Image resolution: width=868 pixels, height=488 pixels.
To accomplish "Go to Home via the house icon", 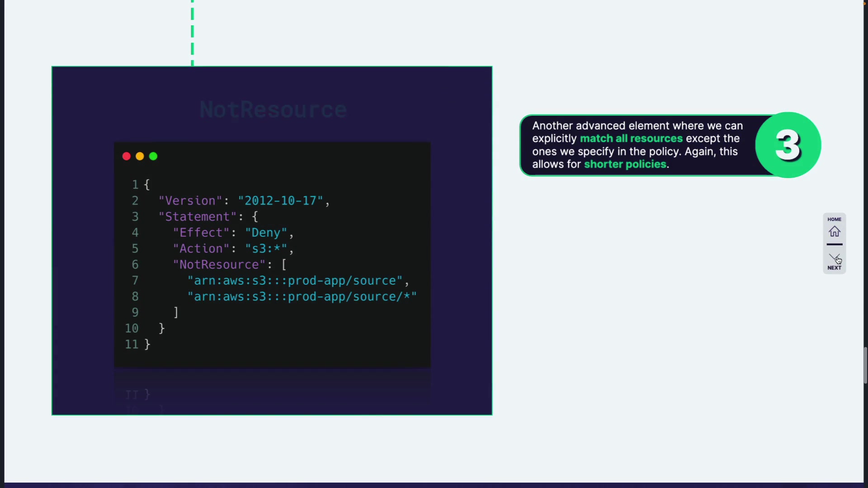I will tap(834, 232).
